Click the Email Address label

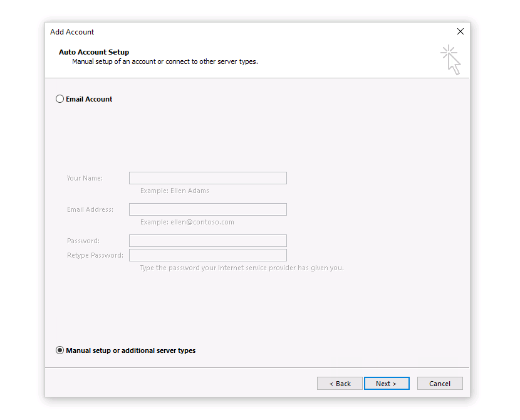[x=90, y=209]
